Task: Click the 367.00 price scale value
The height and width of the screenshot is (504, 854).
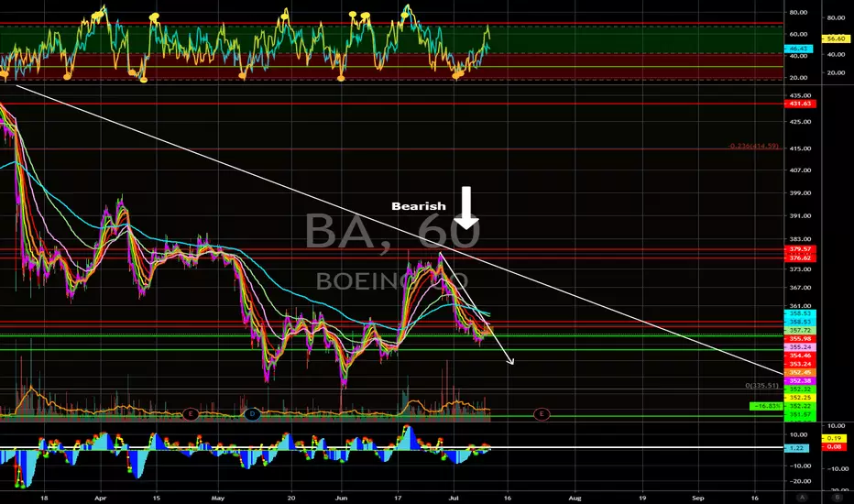Action: pos(800,288)
